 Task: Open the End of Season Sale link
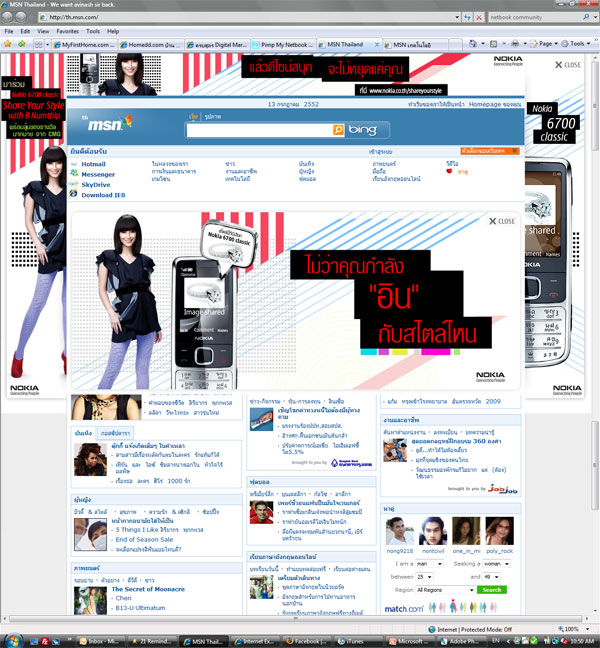tap(144, 539)
